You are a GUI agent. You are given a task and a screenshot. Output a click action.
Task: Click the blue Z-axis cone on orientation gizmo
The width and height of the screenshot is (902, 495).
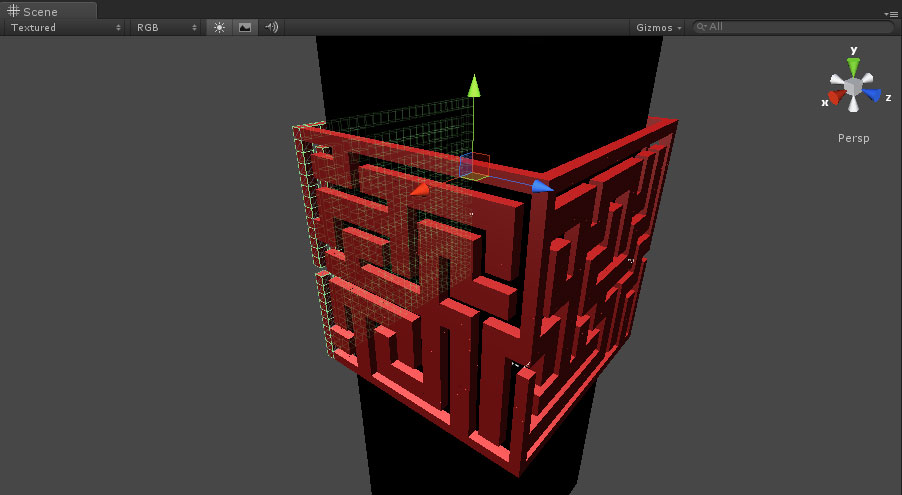873,96
